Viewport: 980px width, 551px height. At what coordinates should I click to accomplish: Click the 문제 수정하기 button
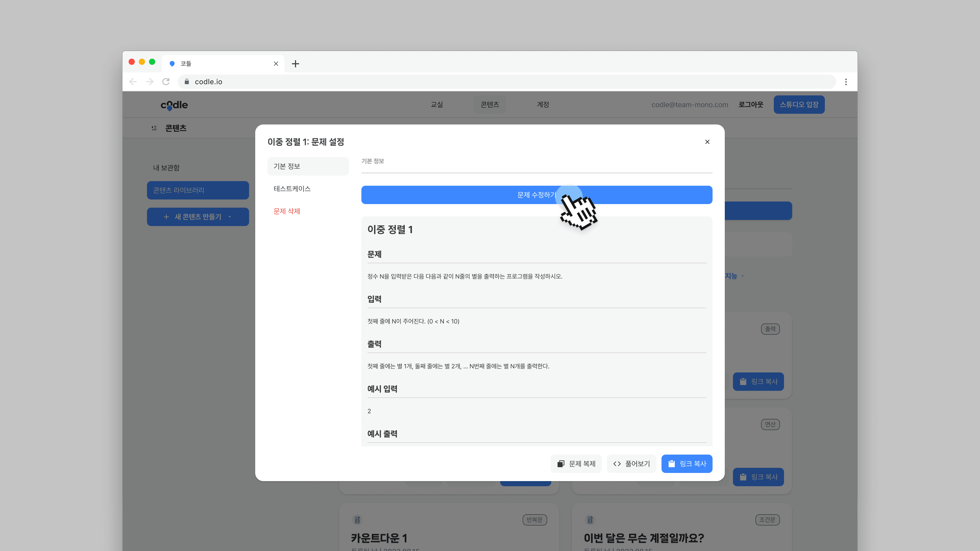pos(537,195)
